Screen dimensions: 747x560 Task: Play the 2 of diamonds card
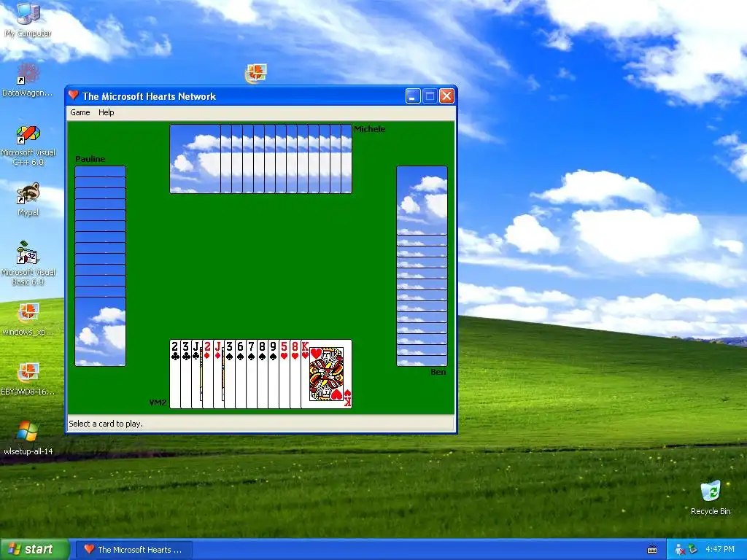[208, 374]
